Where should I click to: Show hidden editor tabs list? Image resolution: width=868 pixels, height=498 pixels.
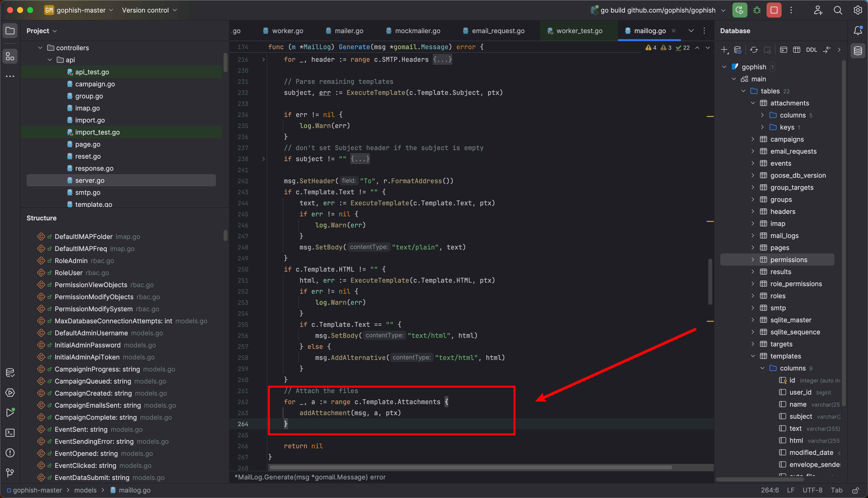pyautogui.click(x=691, y=31)
